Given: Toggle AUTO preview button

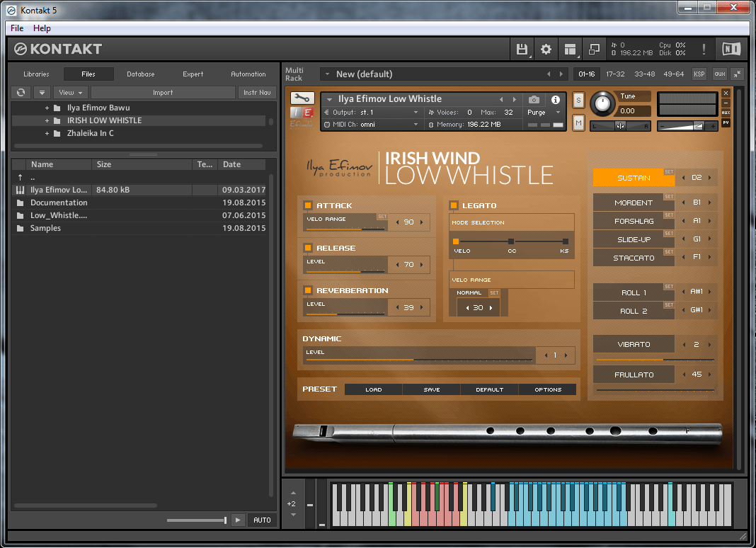Looking at the screenshot, I should tap(262, 520).
